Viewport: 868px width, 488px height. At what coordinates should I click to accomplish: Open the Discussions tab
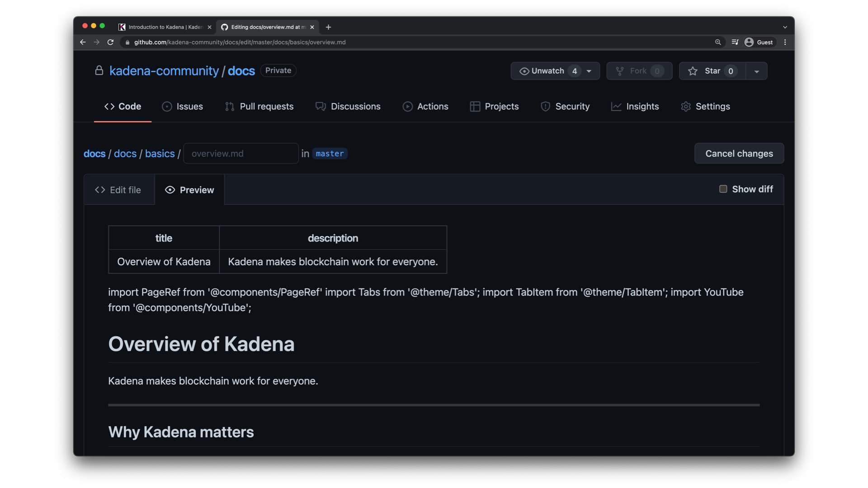(348, 106)
